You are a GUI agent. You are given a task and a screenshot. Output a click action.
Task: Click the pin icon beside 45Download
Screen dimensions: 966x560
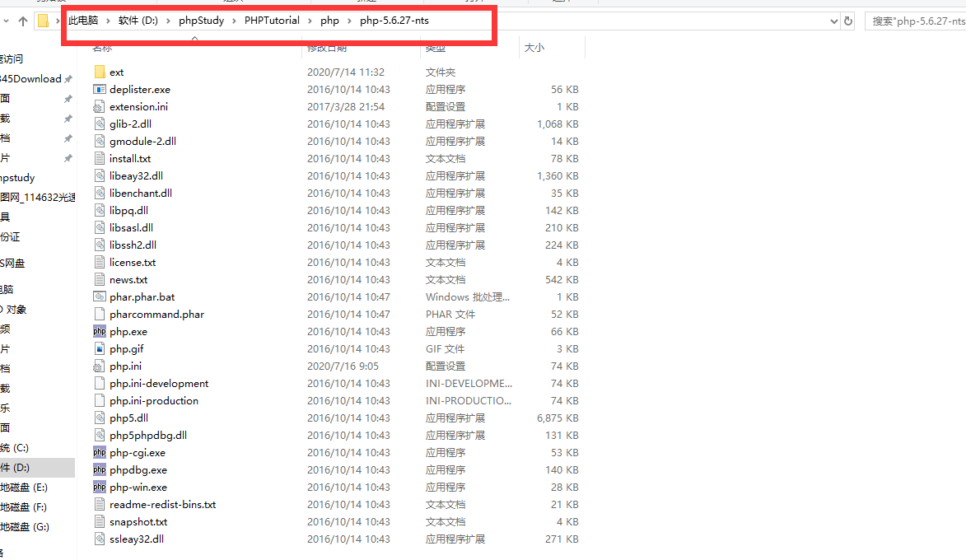coord(68,79)
